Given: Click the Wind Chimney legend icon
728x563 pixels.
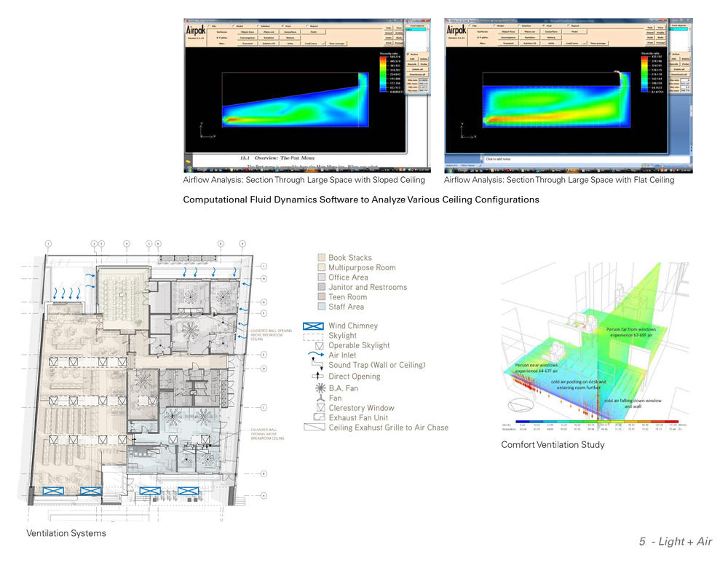Looking at the screenshot, I should [313, 326].
